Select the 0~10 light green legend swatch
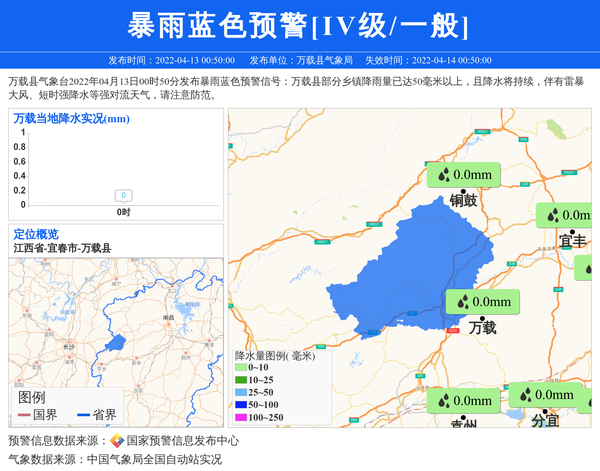Image resolution: width=600 pixels, height=471 pixels. (x=241, y=368)
